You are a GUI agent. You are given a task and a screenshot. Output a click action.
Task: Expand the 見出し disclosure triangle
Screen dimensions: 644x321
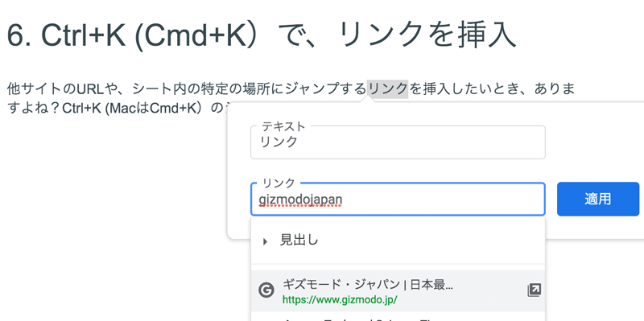coord(265,242)
